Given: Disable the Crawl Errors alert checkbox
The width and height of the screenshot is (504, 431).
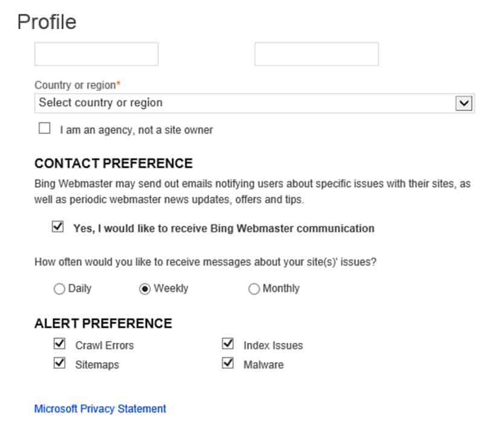Looking at the screenshot, I should (x=59, y=343).
